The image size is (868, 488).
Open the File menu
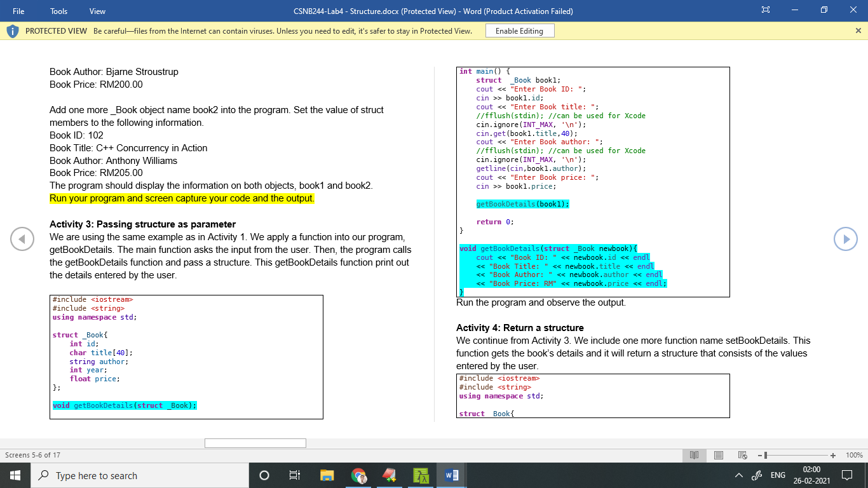pos(19,11)
